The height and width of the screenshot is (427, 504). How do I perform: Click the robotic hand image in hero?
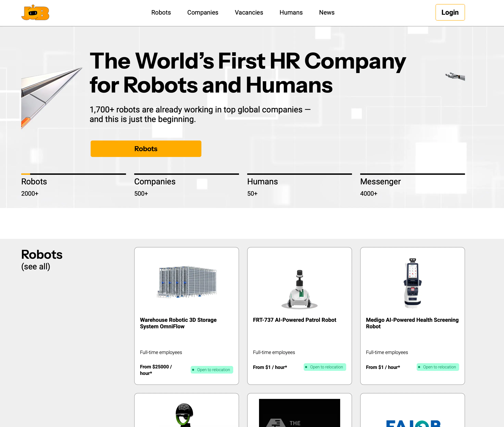(455, 76)
